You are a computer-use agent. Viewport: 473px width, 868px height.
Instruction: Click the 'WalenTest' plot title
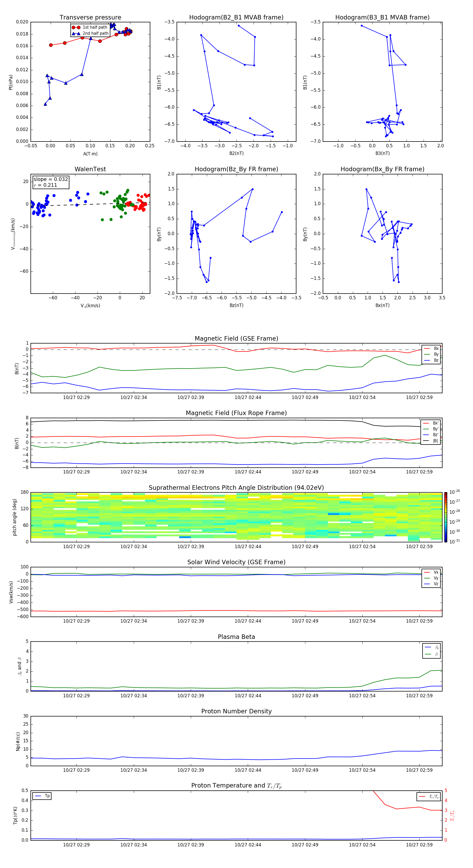point(90,169)
